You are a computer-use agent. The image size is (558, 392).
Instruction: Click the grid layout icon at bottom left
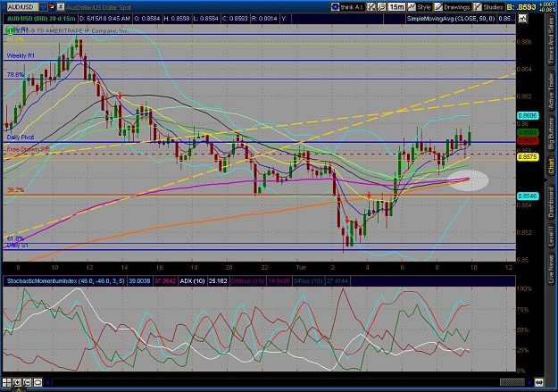[7, 383]
